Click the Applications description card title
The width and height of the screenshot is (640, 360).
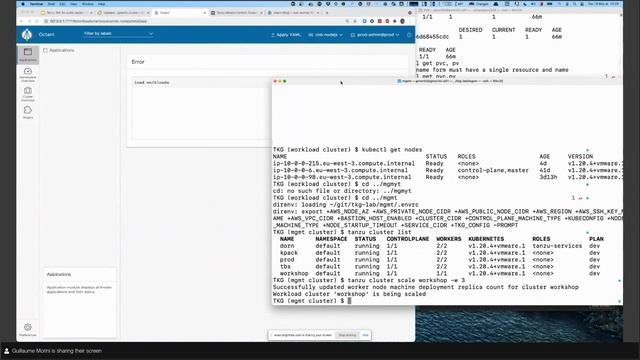(59, 274)
